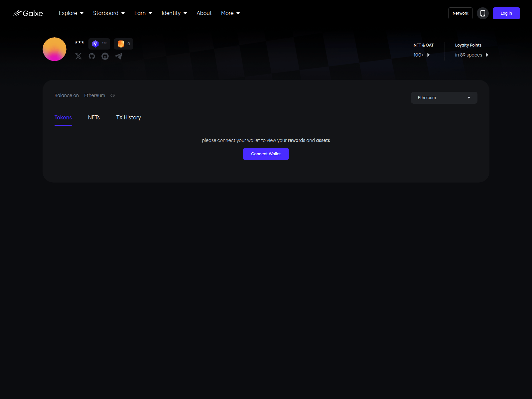Click the Network button
Screen dimensions: 532x399
461,13
